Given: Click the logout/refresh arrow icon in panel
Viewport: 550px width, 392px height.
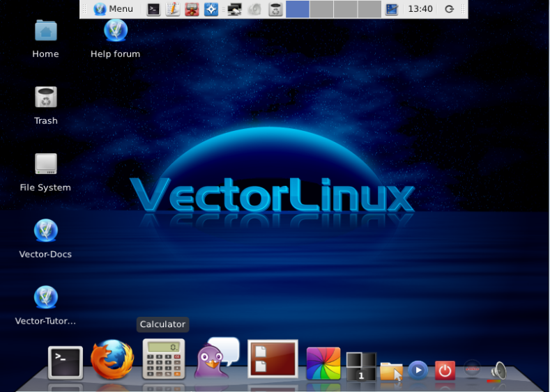Looking at the screenshot, I should (449, 9).
